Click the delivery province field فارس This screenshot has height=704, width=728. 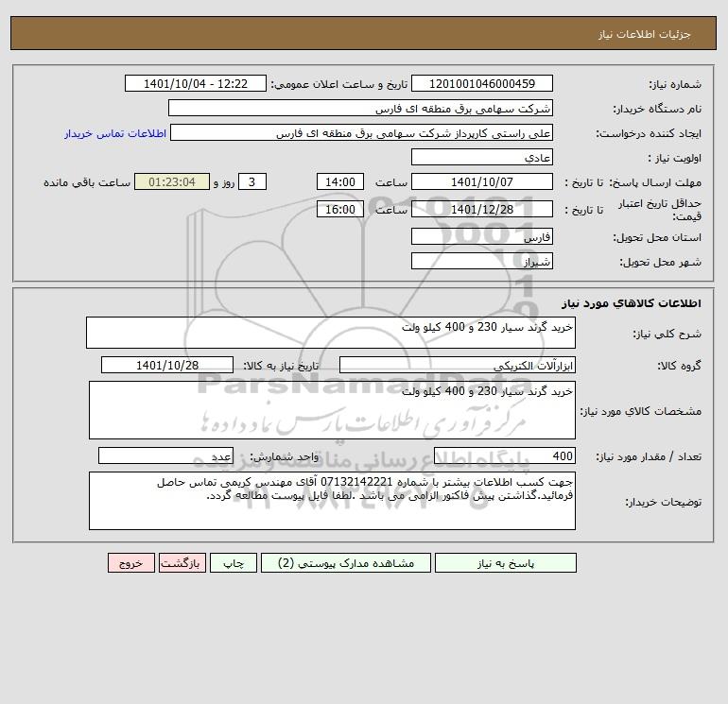(482, 236)
